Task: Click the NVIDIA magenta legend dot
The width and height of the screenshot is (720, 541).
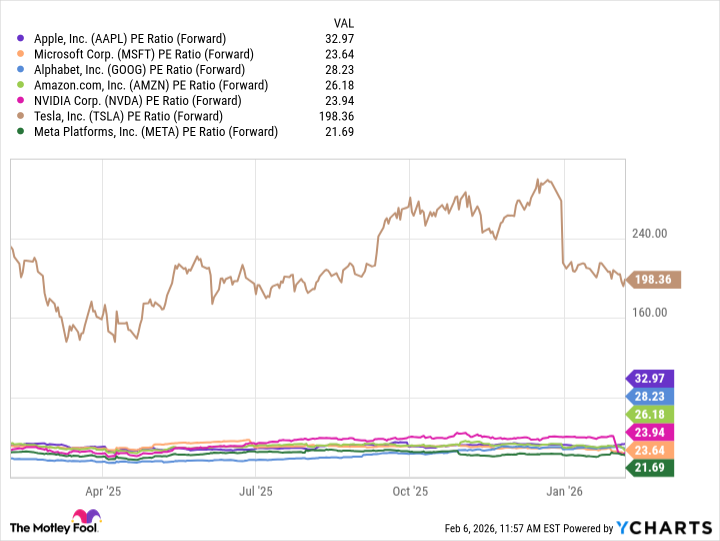Action: pyautogui.click(x=22, y=100)
